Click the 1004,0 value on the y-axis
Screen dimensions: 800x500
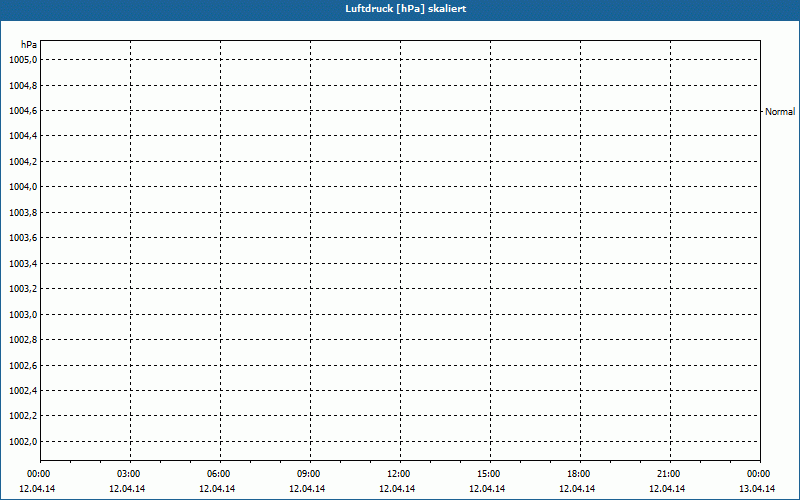[23, 187]
